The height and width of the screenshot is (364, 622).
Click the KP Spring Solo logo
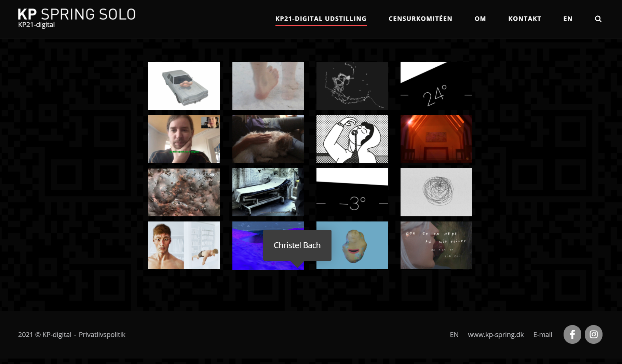(77, 14)
